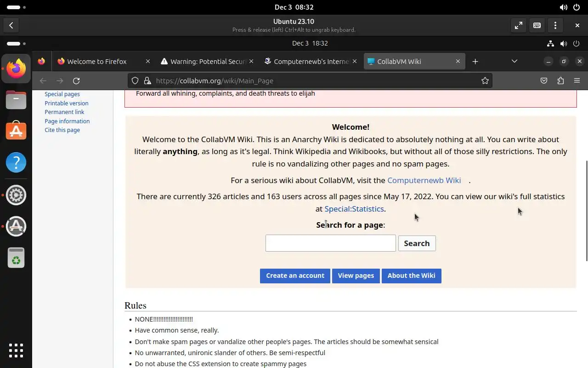Click the wiki search text field
Screen dimensions: 588x368
330,243
